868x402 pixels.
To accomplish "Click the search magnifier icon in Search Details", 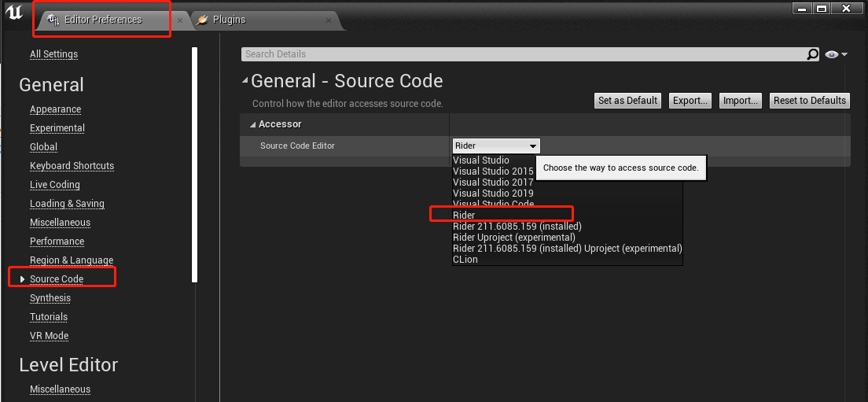I will [812, 54].
